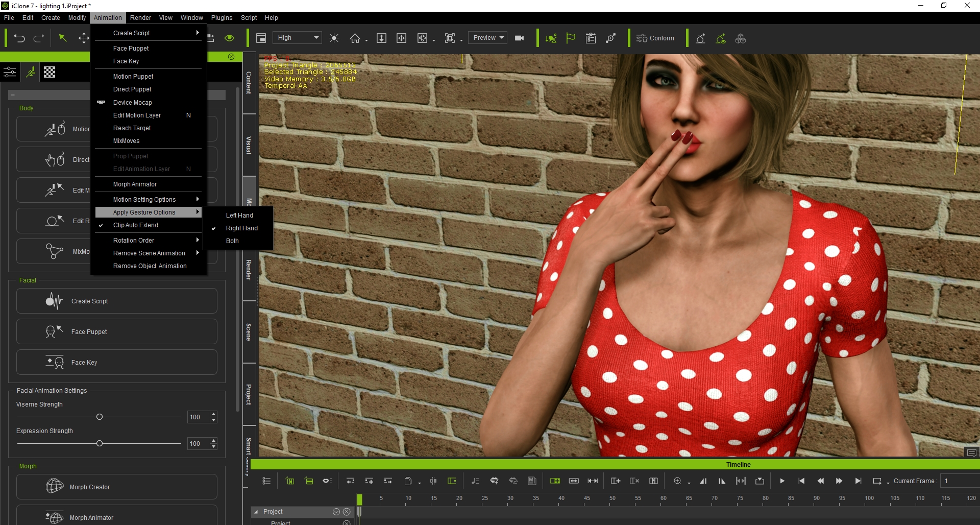Click the green actor-picking icon after divider

point(551,38)
